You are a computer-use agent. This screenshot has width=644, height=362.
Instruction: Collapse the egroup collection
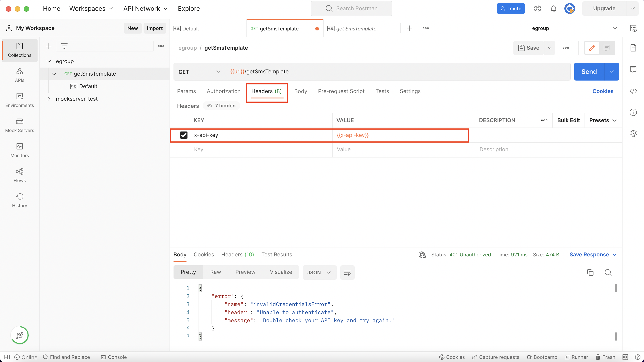(x=49, y=61)
